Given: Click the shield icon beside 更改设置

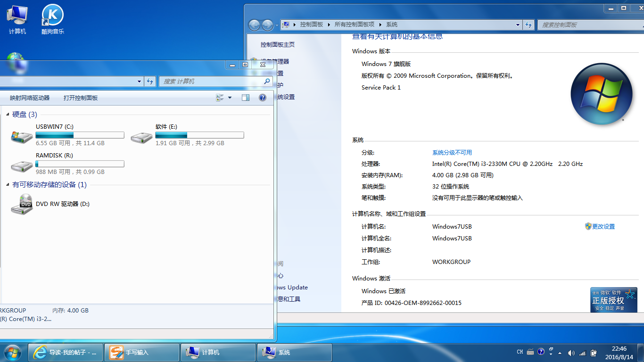Looking at the screenshot, I should click(x=588, y=226).
